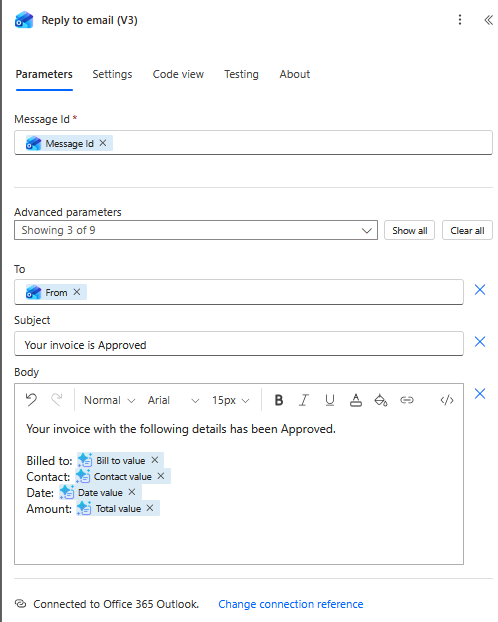Click the Total value dynamic token
Viewport: 498px width, 622px height.
(118, 508)
